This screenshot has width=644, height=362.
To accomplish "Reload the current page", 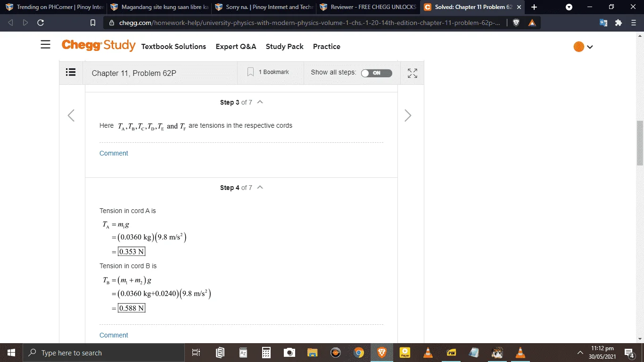I will click(x=41, y=23).
